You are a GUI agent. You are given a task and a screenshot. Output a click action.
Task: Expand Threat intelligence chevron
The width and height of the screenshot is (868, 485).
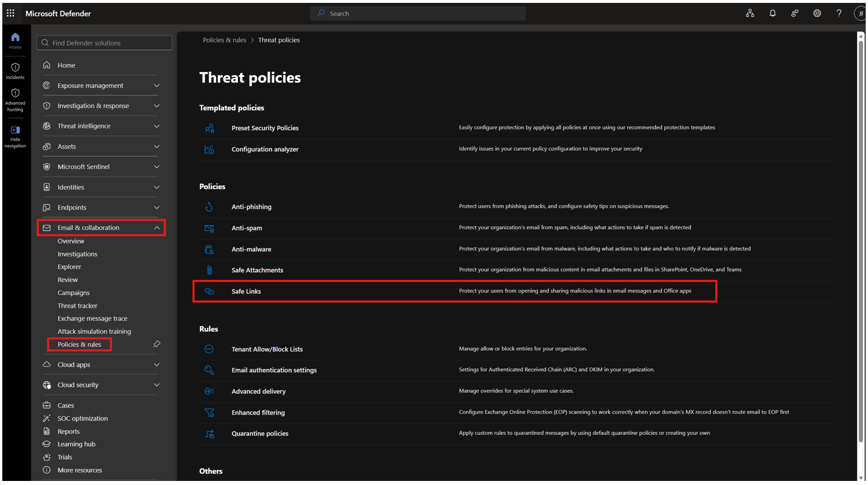click(157, 126)
